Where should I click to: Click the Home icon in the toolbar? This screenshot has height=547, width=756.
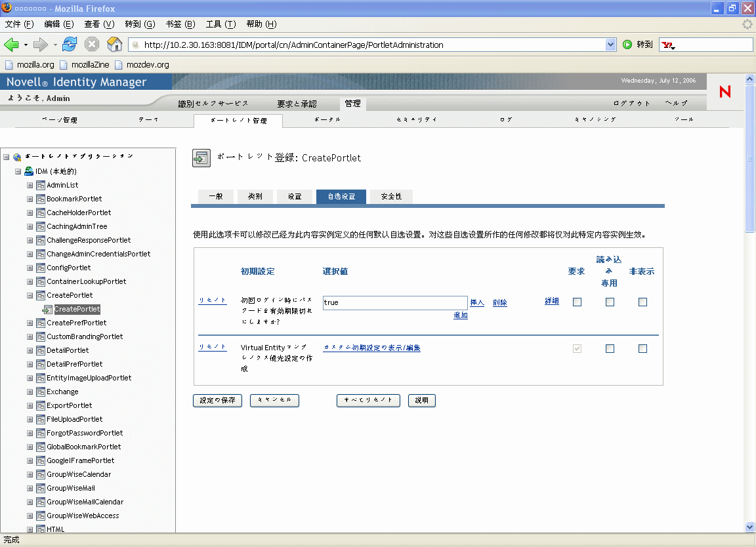tap(114, 45)
